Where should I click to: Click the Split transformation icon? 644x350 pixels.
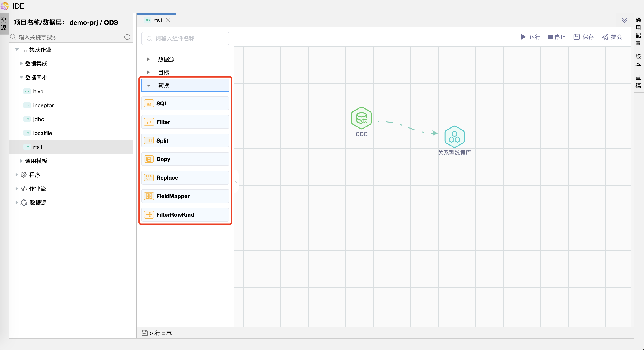click(149, 140)
